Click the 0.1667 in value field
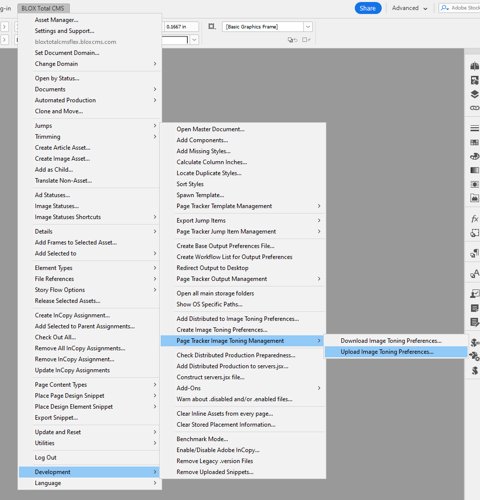 (x=182, y=27)
